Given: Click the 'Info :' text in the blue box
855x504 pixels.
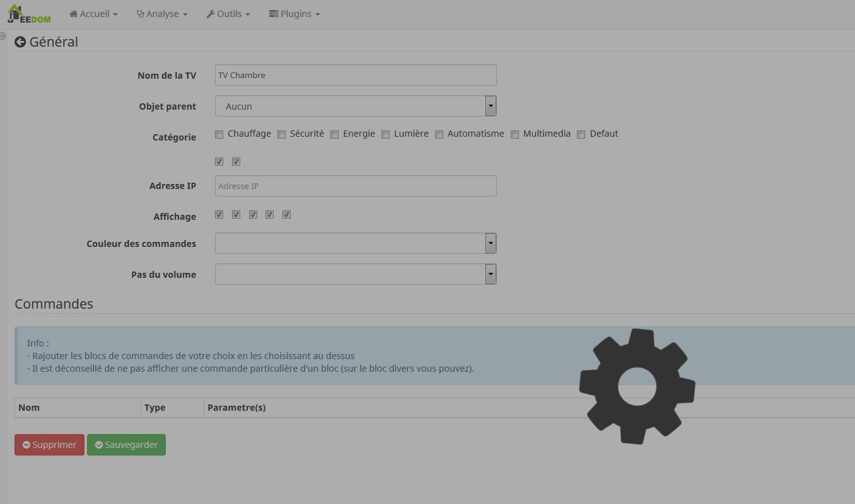Looking at the screenshot, I should click(x=38, y=343).
